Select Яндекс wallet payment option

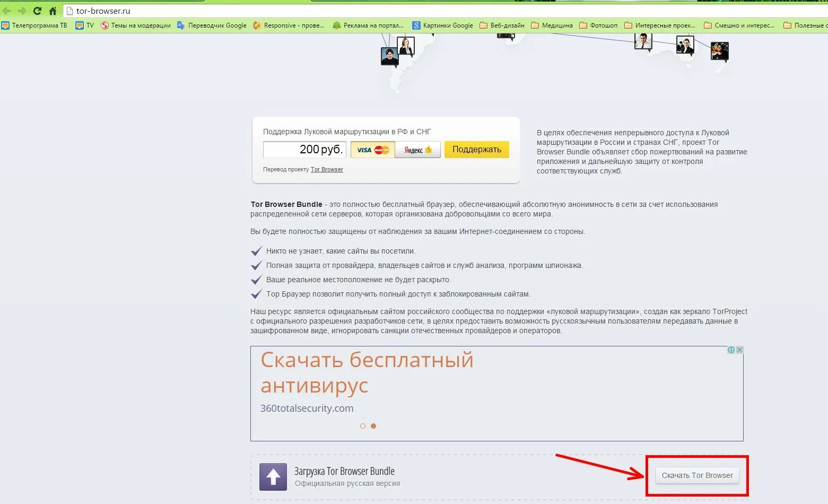418,150
